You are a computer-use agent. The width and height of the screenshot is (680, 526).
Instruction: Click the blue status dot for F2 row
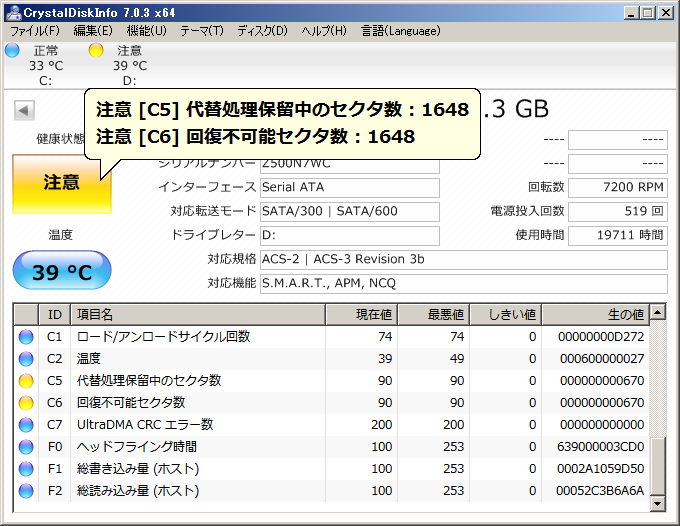(x=26, y=491)
